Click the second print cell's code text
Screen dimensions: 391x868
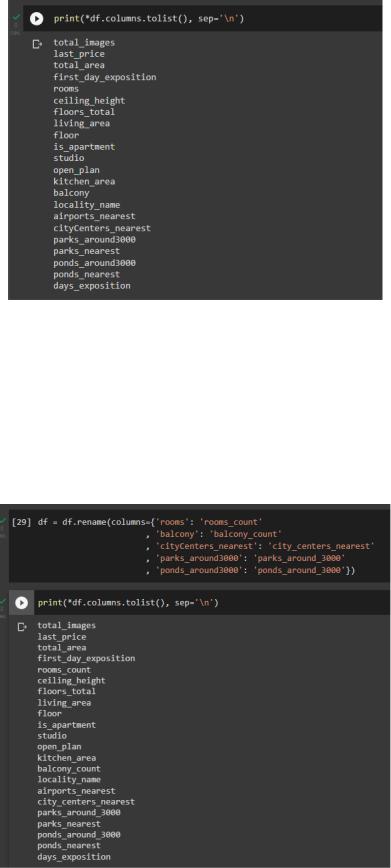click(x=128, y=603)
